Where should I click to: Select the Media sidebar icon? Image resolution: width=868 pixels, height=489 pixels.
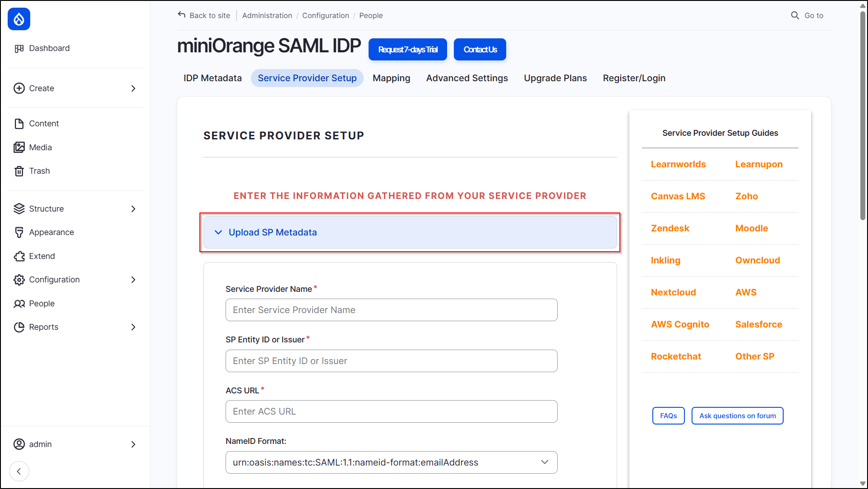(x=19, y=147)
